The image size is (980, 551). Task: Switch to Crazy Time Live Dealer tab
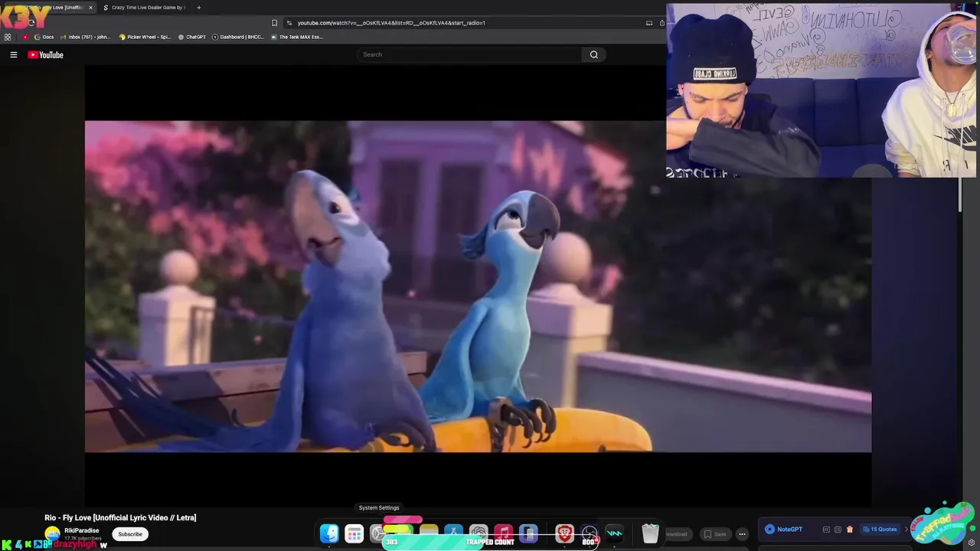[145, 8]
